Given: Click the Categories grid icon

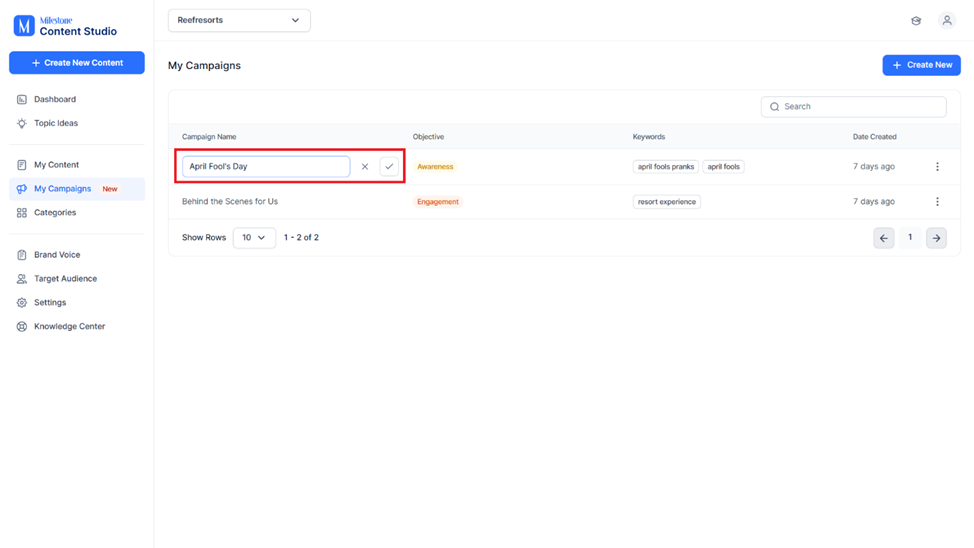Looking at the screenshot, I should (x=22, y=212).
